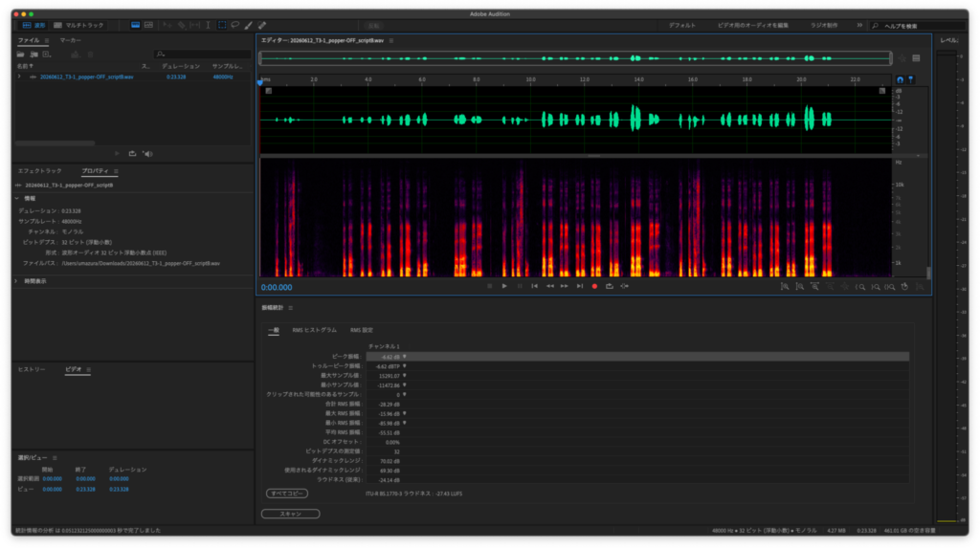Move playhead to next with transport button

tap(579, 286)
